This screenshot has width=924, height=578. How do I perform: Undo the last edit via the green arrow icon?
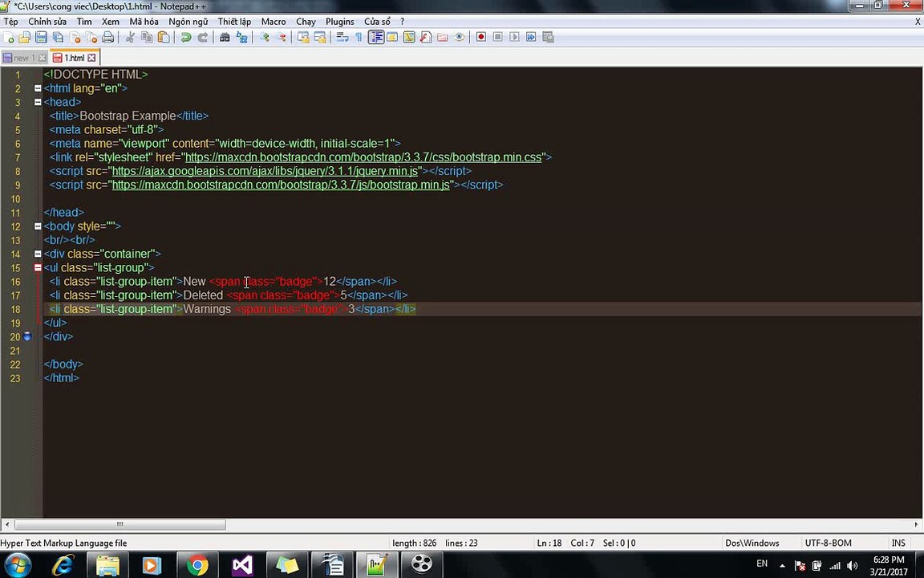click(185, 37)
